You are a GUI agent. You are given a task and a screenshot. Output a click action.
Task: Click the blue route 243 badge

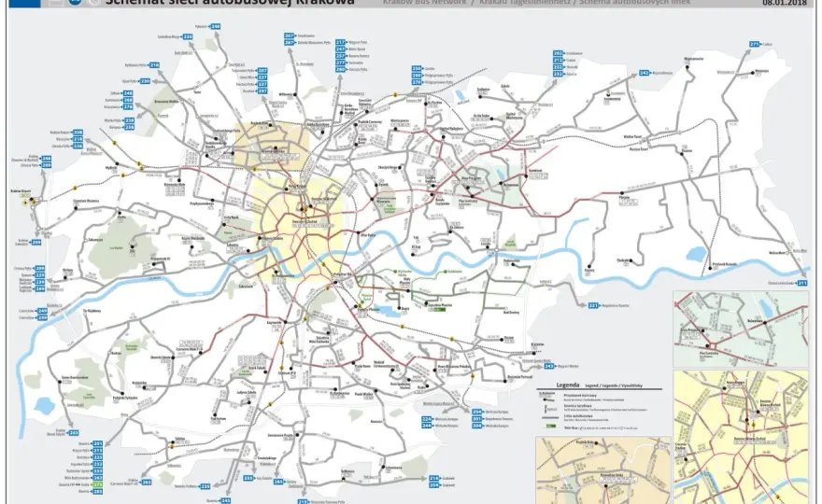[549, 366]
